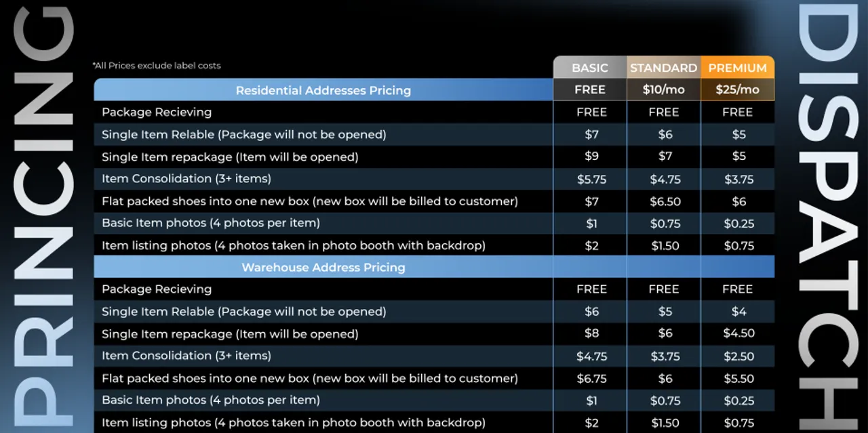Click the Residential Addresses Pricing section header
The width and height of the screenshot is (868, 433).
click(323, 90)
